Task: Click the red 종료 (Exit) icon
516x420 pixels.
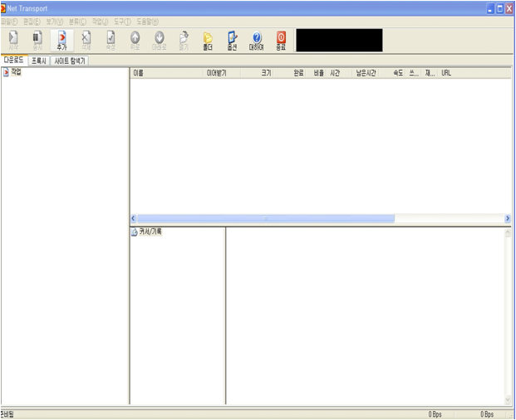Action: pos(281,41)
